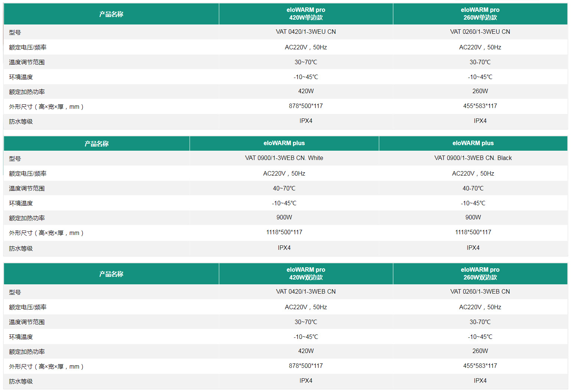
Task: Click VAT 0900/1-3WEB CN. White model
Action: [x=284, y=158]
